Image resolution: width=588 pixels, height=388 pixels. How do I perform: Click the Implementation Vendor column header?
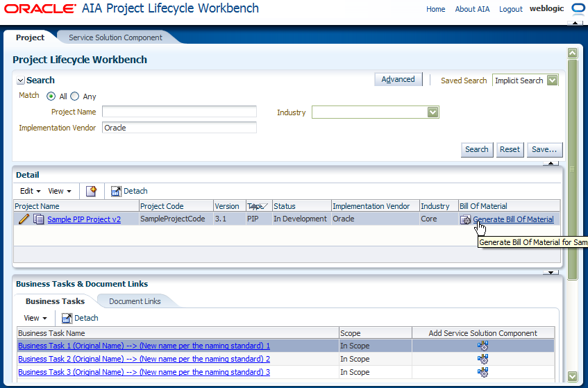click(375, 206)
